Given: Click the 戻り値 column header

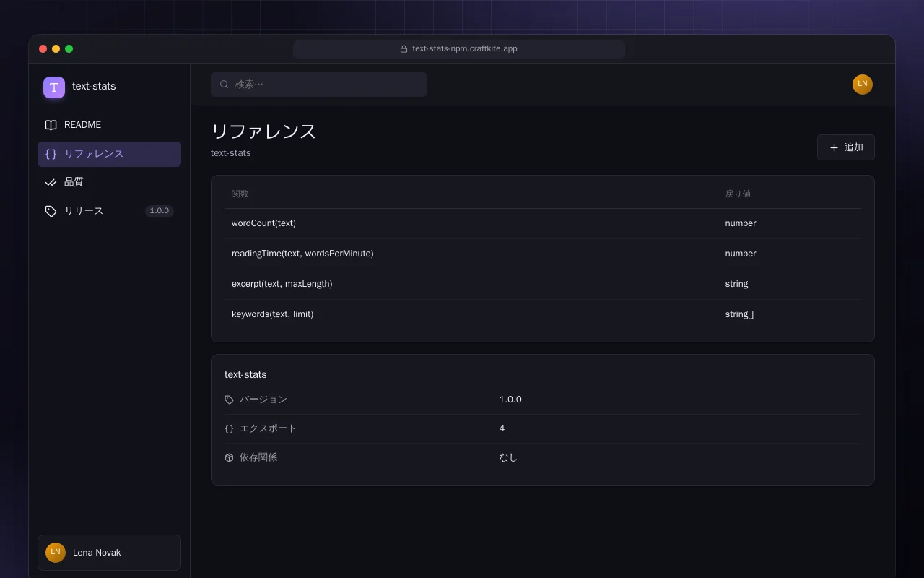Looking at the screenshot, I should point(738,194).
